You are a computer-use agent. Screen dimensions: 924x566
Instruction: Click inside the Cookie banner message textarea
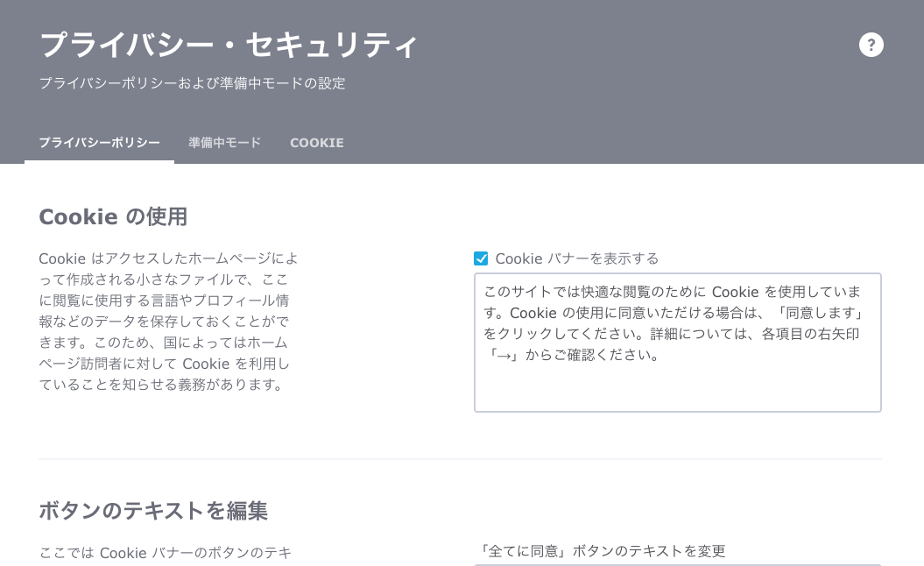(x=677, y=342)
